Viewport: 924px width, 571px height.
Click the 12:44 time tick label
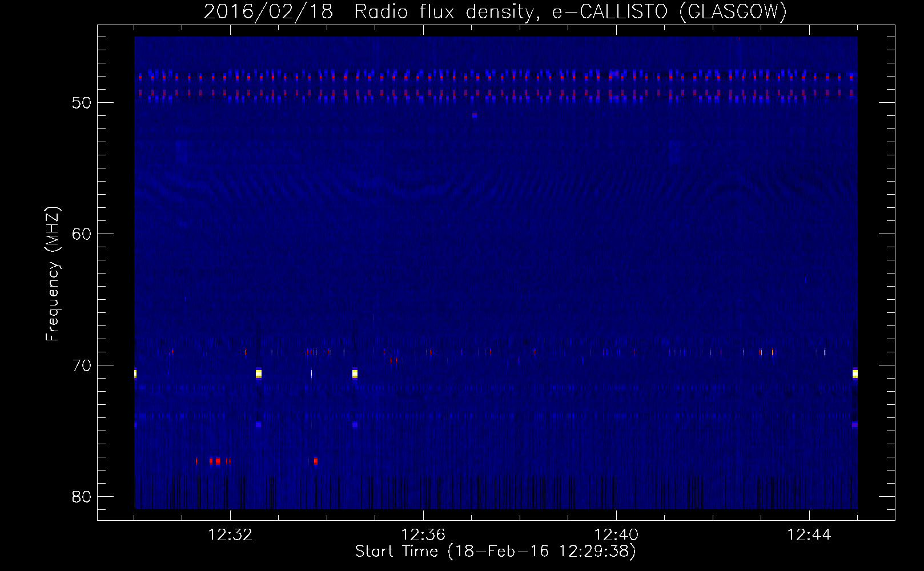pos(809,535)
